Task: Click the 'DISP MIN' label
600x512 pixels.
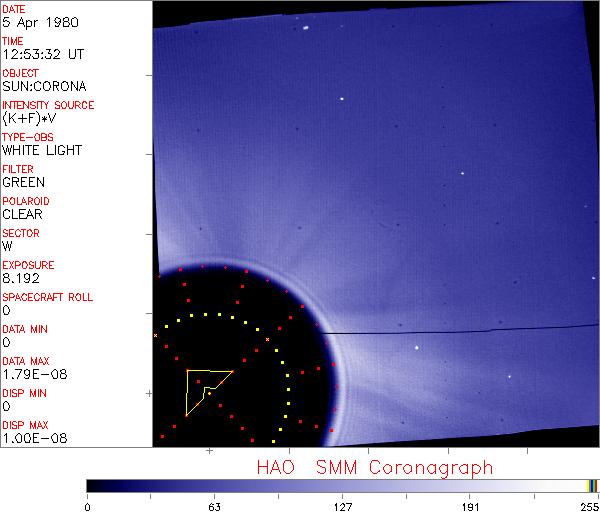Action: [x=25, y=393]
